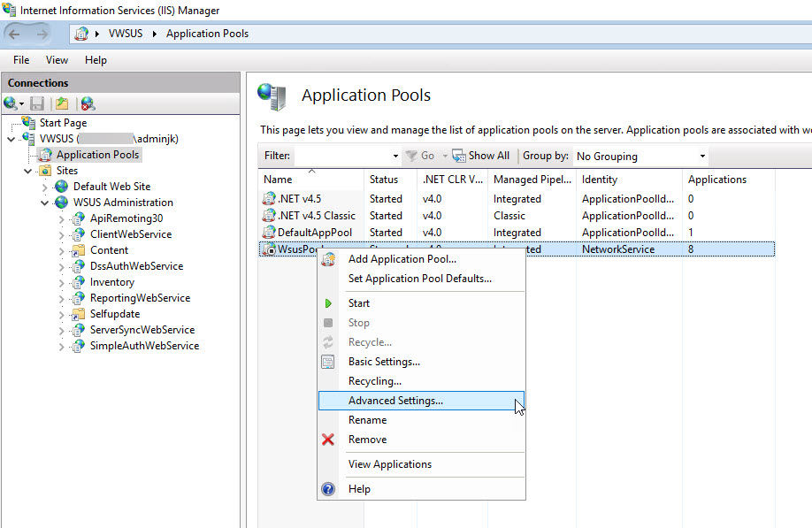Click the VWSUS server icon in tree
Image resolution: width=812 pixels, height=528 pixels.
[28, 138]
